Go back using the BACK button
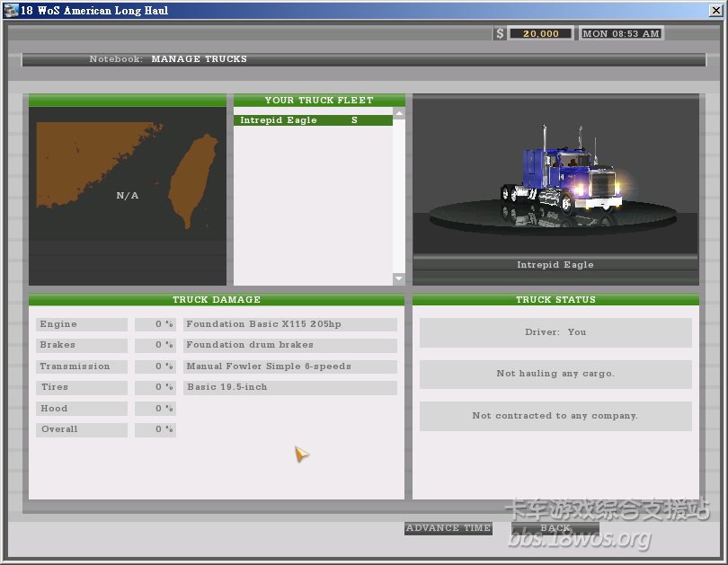Image resolution: width=728 pixels, height=565 pixels. tap(555, 528)
